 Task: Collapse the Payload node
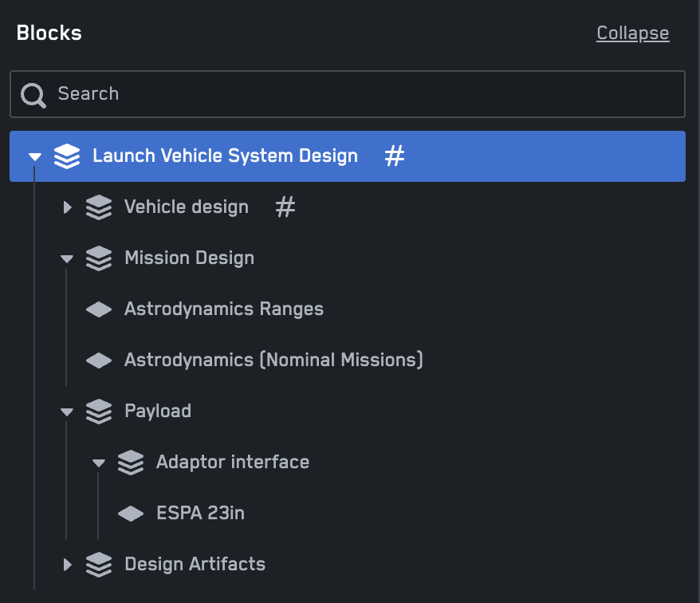67,412
